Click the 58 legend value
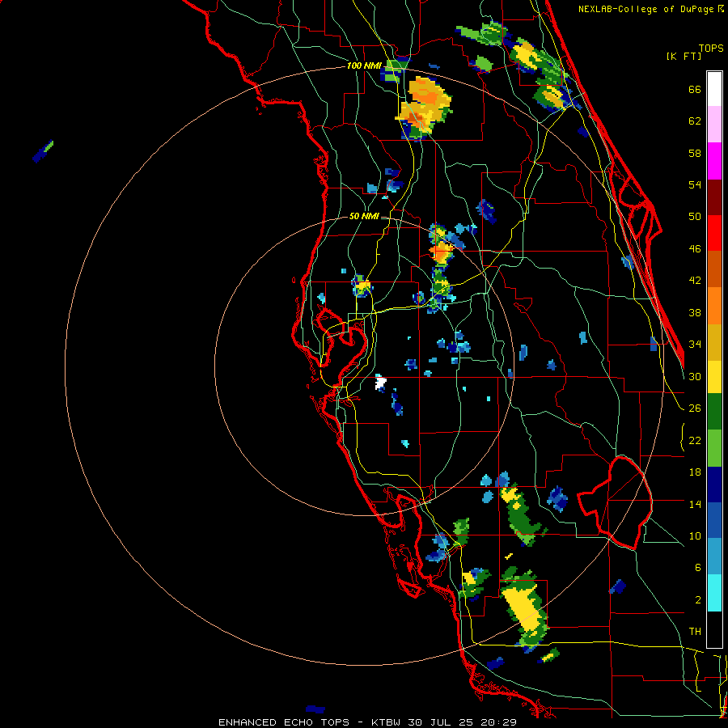The height and width of the screenshot is (728, 728). (695, 153)
